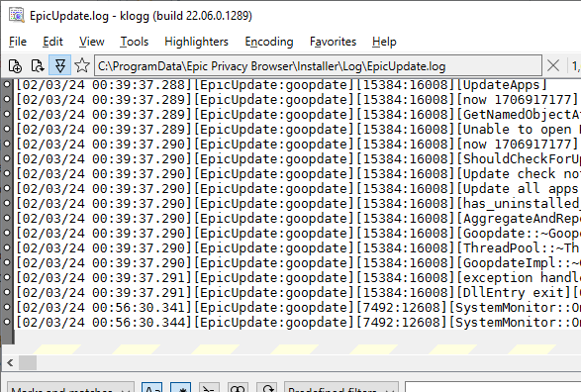Open the File menu

tap(18, 42)
